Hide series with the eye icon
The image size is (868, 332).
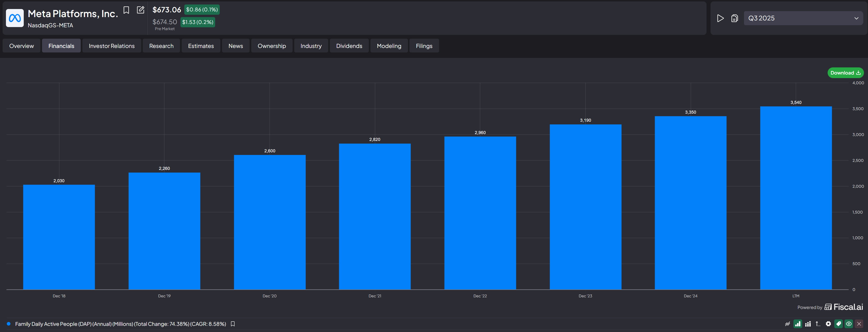pyautogui.click(x=849, y=324)
